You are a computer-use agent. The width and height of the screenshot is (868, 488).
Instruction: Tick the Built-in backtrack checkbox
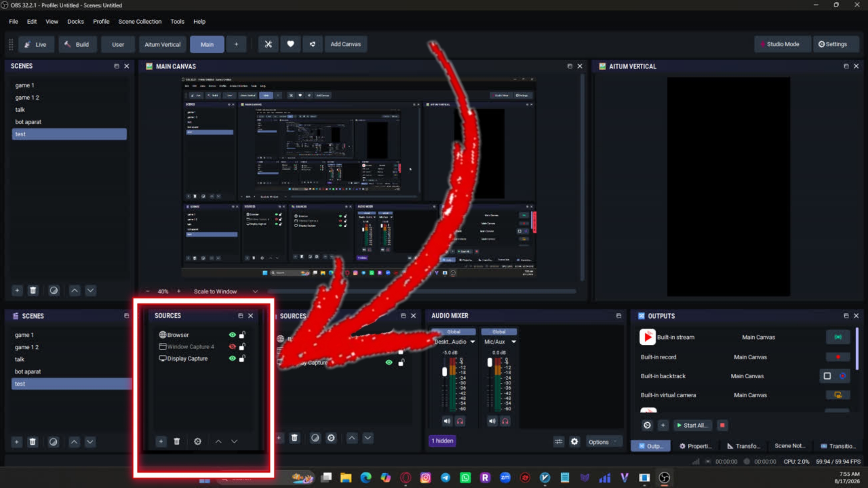(x=827, y=376)
